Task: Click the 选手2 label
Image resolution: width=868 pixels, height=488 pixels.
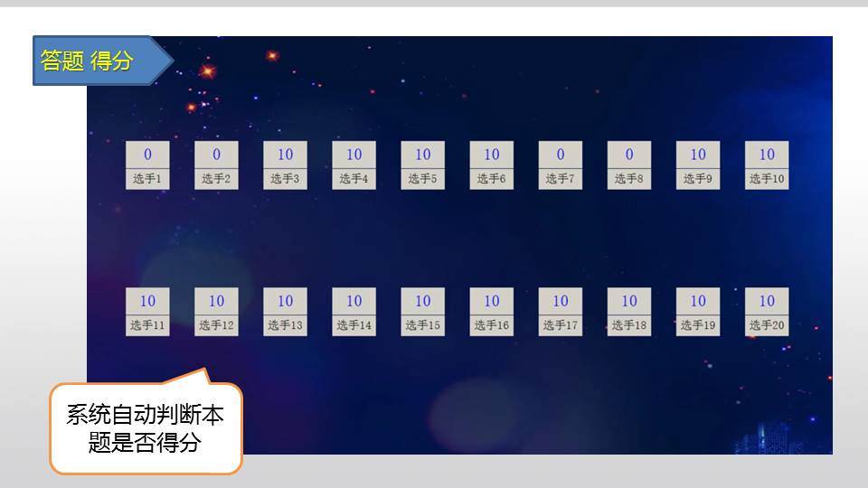Action: tap(216, 179)
